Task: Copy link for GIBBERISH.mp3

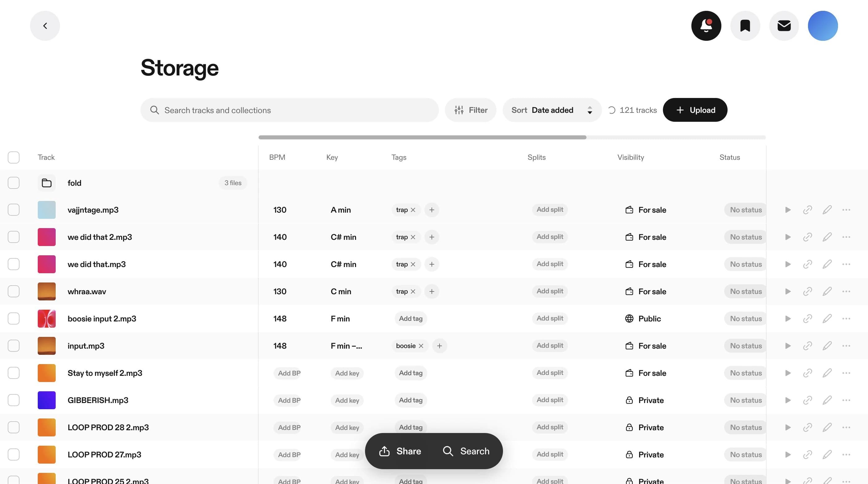Action: [807, 400]
